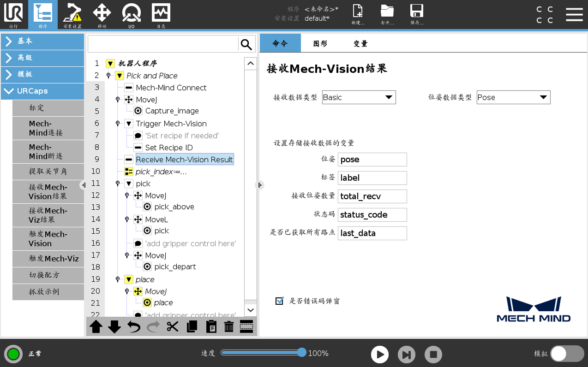Collapse the Trigger Mech-Vision tree node
The width and height of the screenshot is (588, 367).
tap(128, 124)
